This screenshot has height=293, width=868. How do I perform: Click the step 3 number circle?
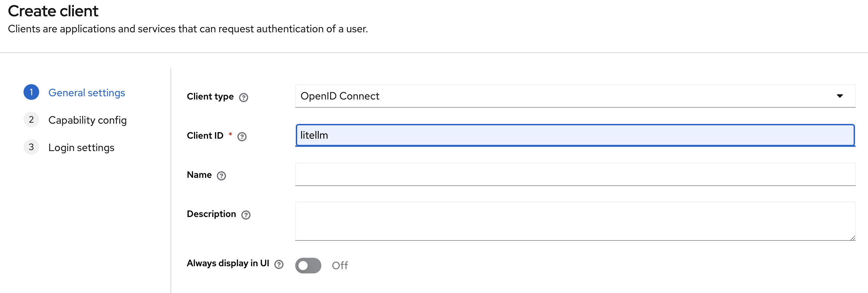(31, 147)
